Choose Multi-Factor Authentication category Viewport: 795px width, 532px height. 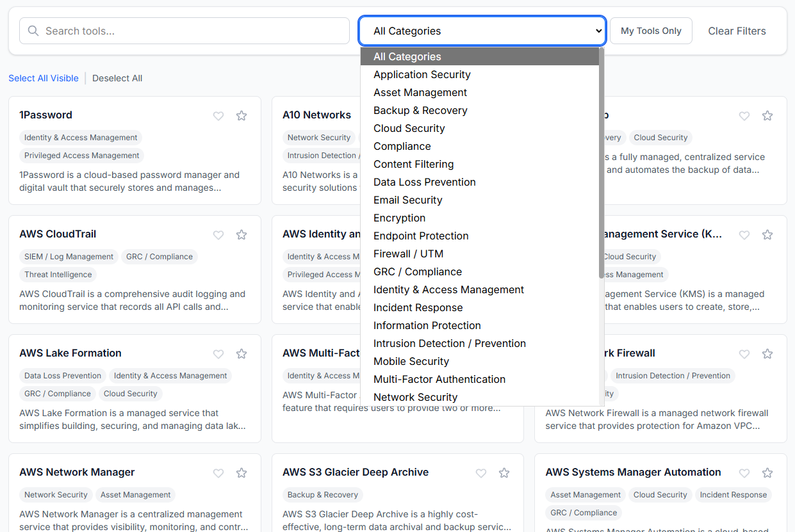click(x=479, y=379)
